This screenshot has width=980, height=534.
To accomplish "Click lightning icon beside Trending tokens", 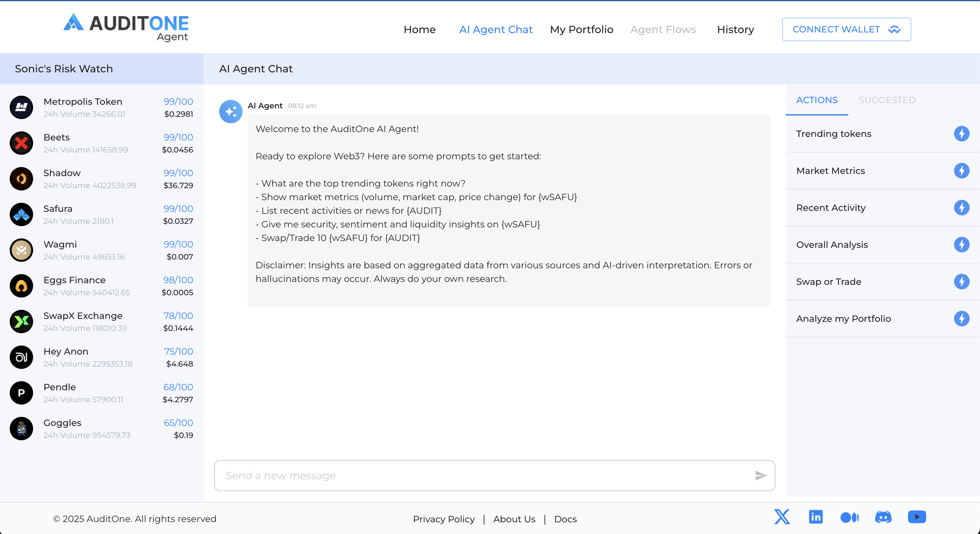I will (x=962, y=134).
